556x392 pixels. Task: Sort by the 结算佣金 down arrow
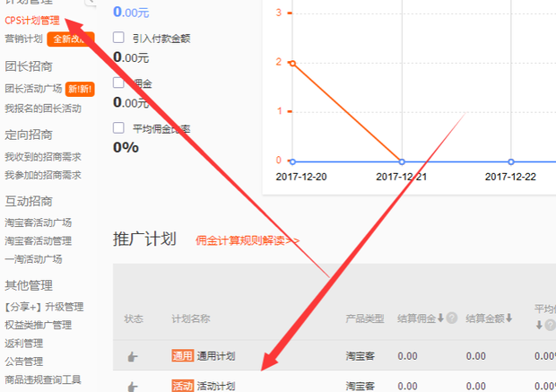coord(440,318)
